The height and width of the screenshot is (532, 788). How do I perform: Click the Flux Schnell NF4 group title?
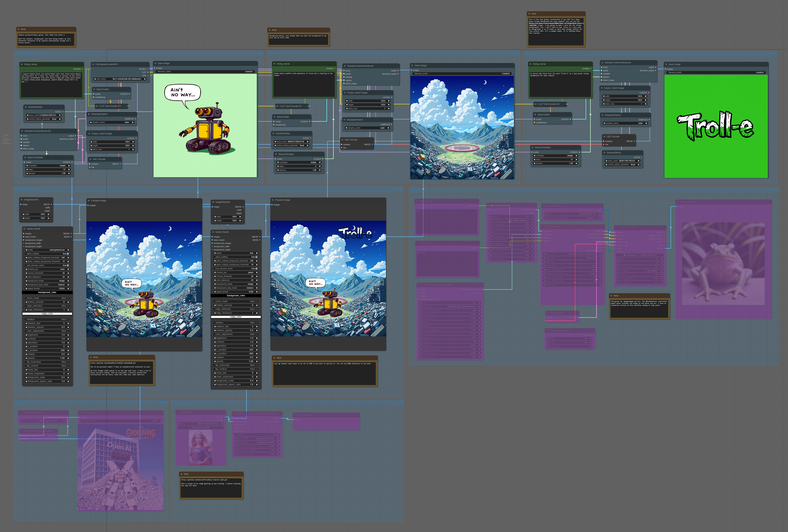30,53
